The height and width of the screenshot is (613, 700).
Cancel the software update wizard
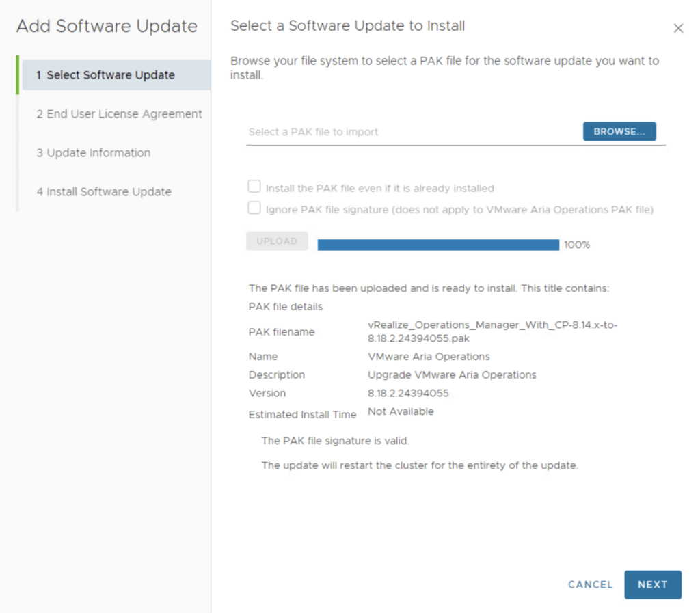click(x=591, y=585)
